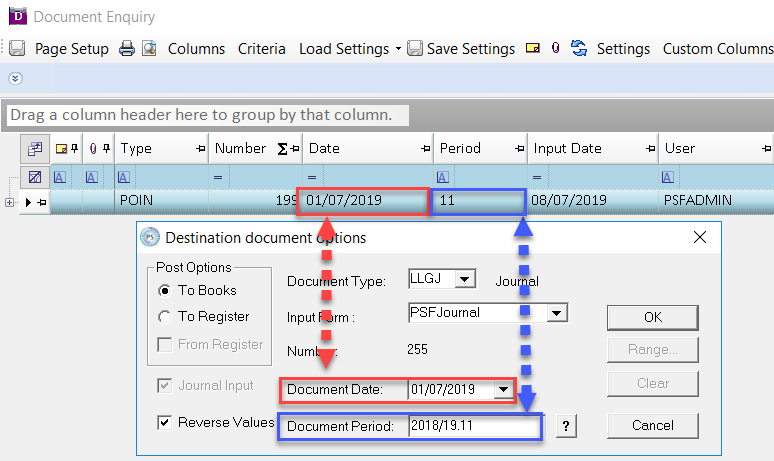
Task: Click the yellow note toolbar icon
Action: (x=533, y=48)
